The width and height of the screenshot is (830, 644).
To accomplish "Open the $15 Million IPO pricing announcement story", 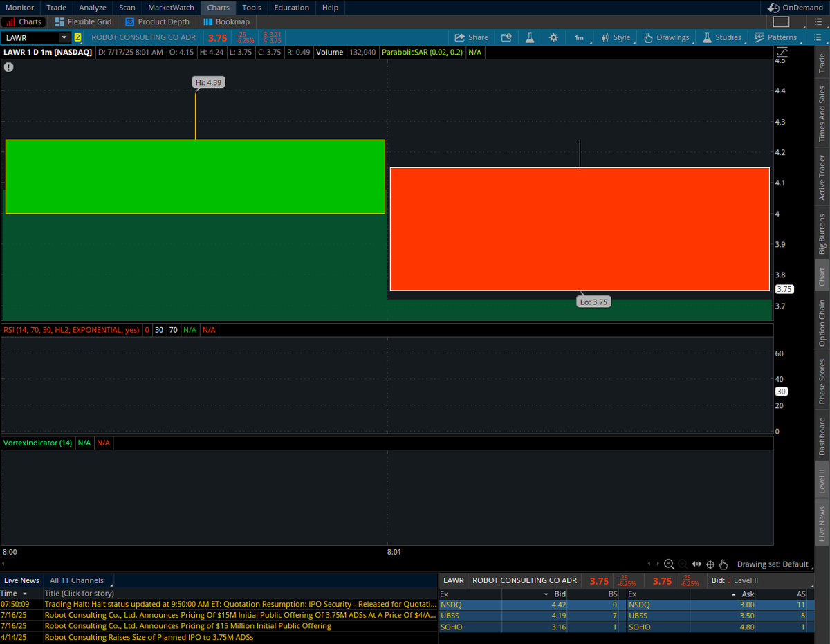I will click(188, 626).
